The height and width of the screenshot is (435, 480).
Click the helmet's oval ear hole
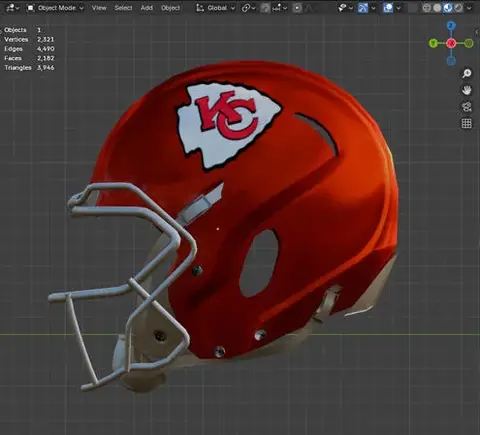click(x=259, y=263)
